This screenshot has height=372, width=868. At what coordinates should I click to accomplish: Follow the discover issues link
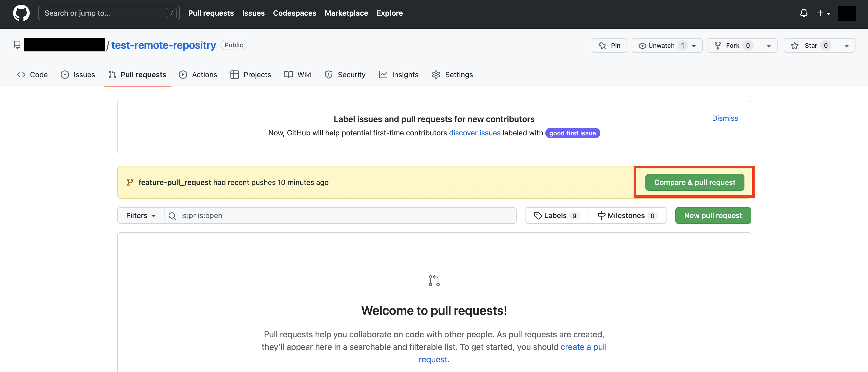pyautogui.click(x=474, y=133)
